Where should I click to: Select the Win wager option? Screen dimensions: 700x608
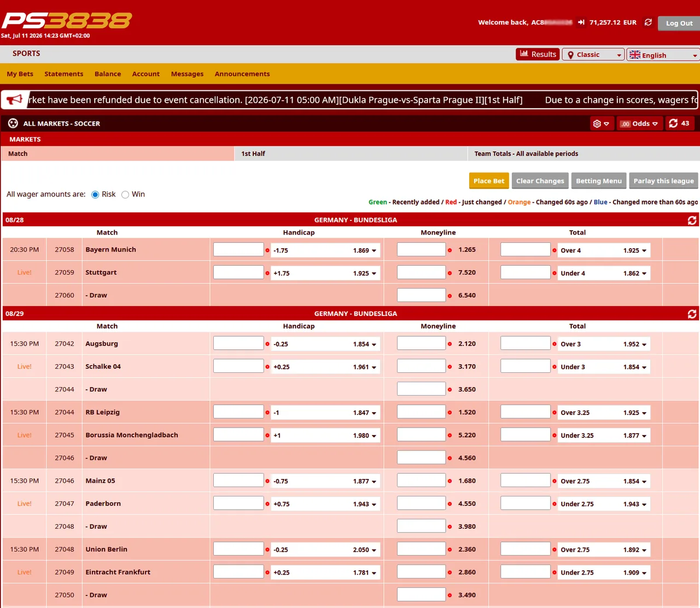[x=125, y=195]
